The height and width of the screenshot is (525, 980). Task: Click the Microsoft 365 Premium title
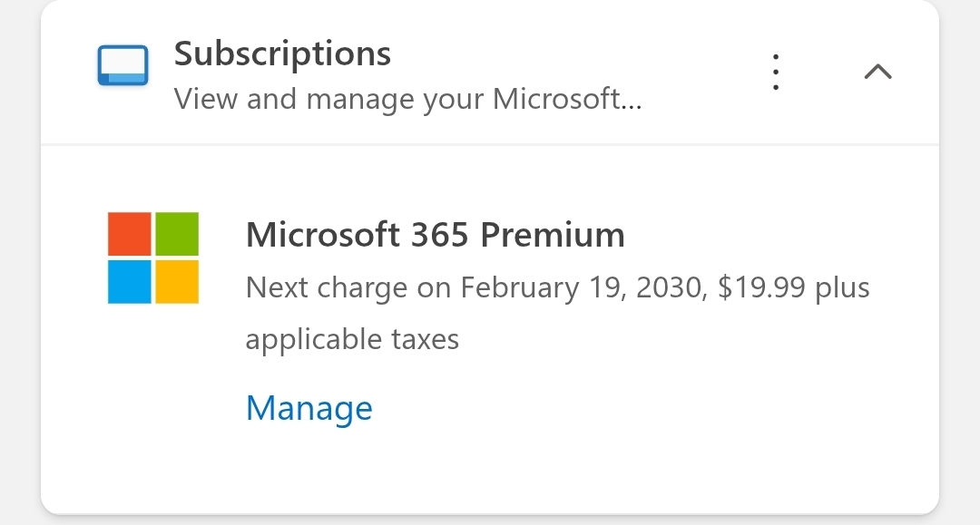[x=435, y=235]
